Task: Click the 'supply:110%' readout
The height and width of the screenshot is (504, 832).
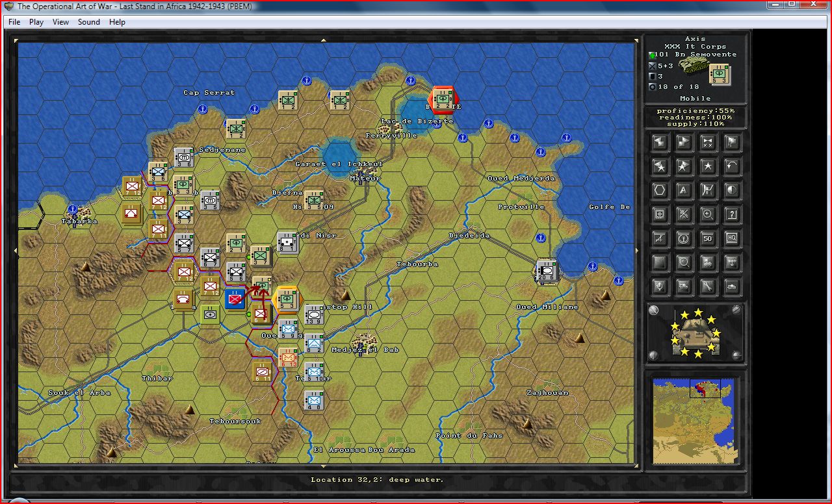Action: pos(695,123)
